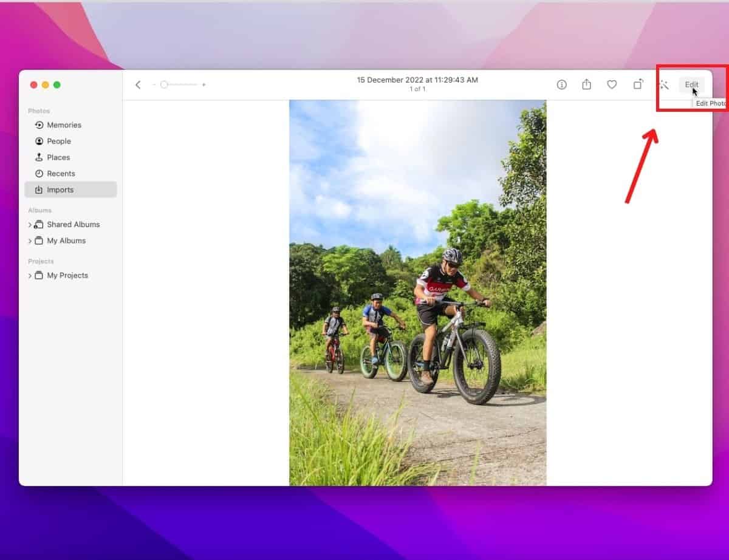Click the Share icon in the toolbar
This screenshot has width=729, height=560.
586,84
